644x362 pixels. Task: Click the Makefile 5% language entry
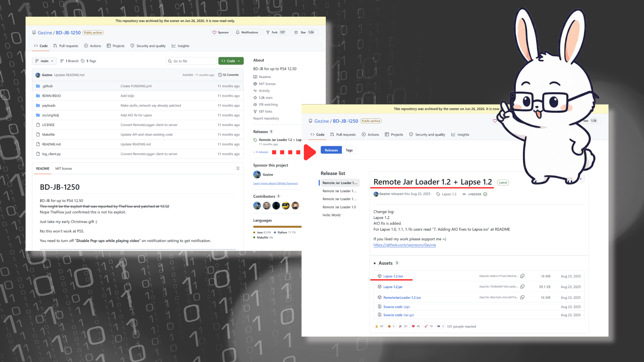coord(263,238)
